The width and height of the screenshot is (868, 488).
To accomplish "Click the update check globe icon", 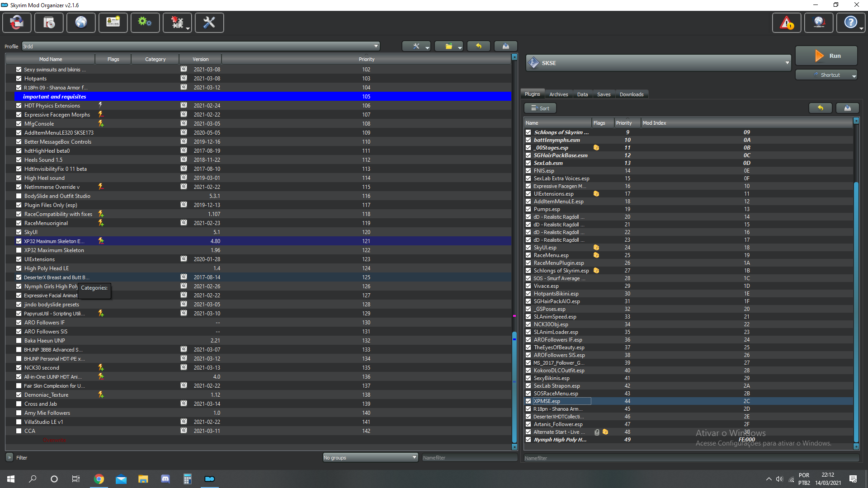I will [819, 22].
